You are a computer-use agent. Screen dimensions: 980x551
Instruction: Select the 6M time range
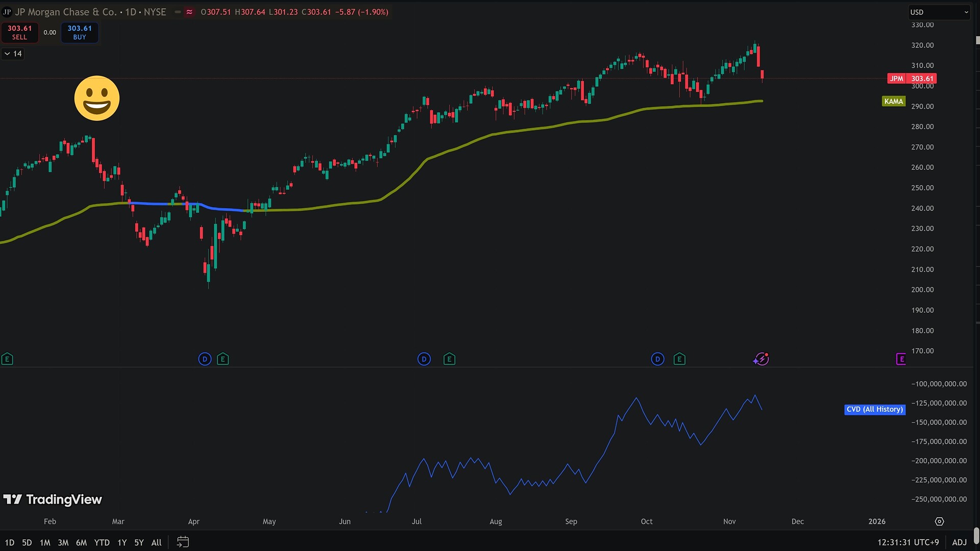pos(81,542)
